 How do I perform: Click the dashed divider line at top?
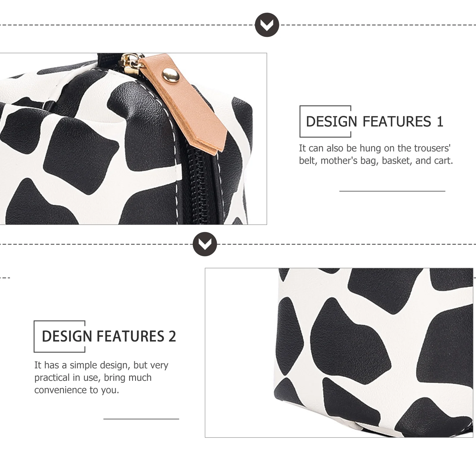click(127, 25)
